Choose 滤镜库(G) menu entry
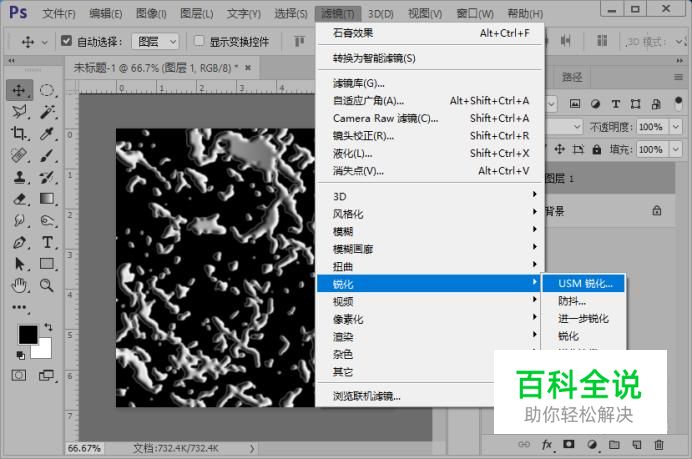 tap(430, 83)
